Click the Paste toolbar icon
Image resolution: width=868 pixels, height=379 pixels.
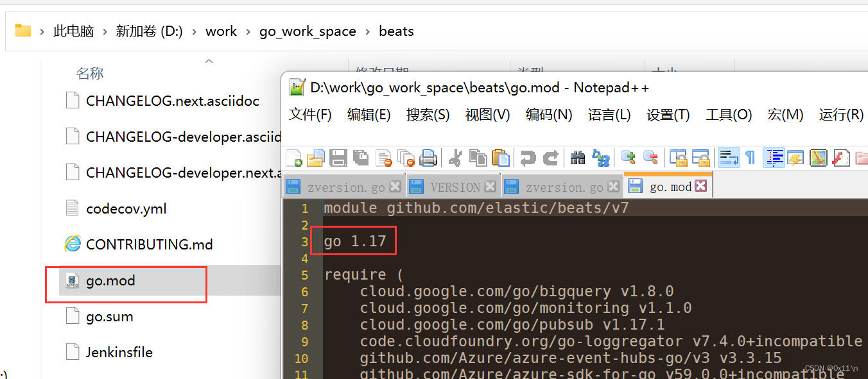[501, 157]
